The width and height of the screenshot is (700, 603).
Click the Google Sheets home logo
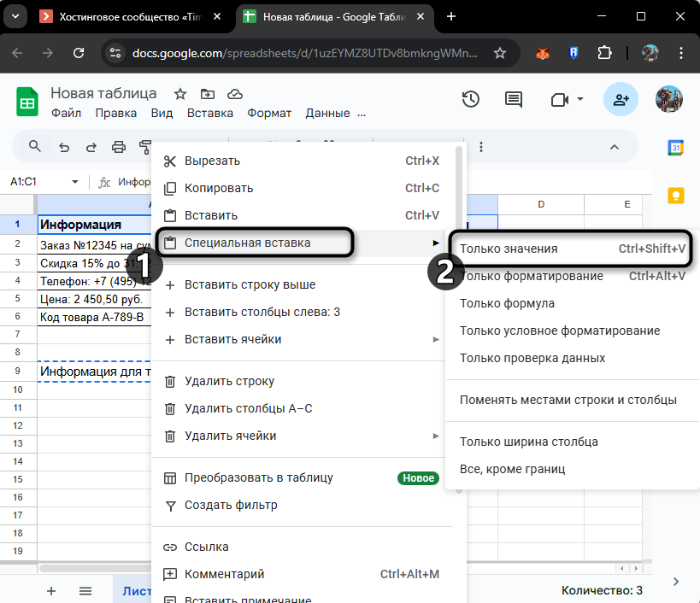coord(27,102)
